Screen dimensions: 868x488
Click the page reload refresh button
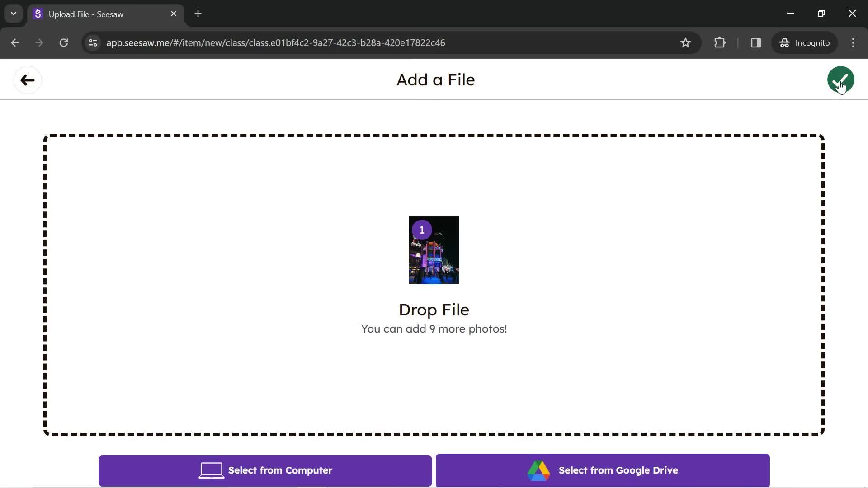(x=64, y=42)
